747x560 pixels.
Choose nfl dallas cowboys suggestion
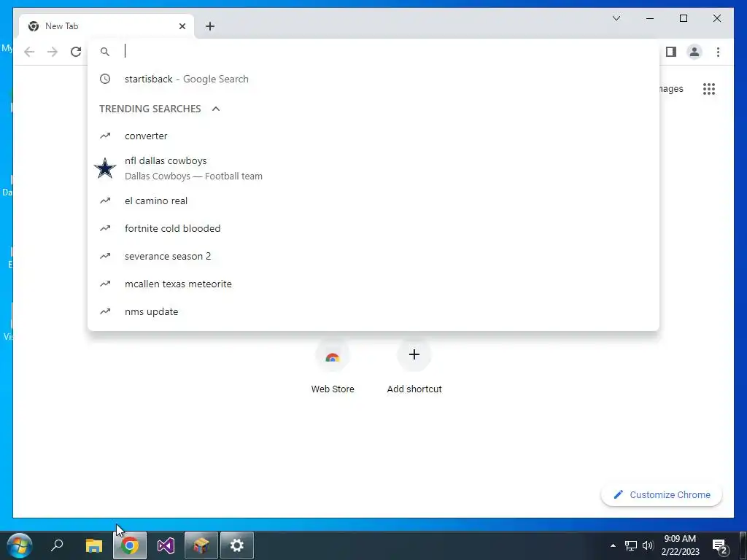pos(373,168)
